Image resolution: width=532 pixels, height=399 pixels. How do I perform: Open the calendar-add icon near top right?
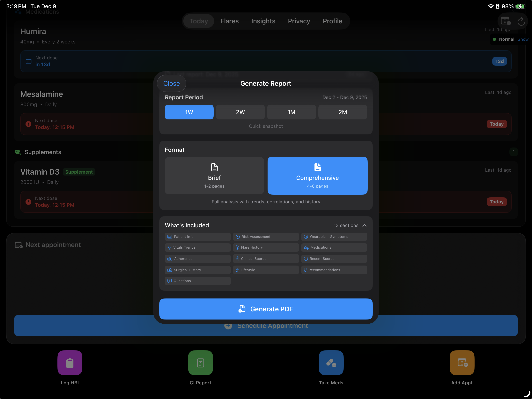(505, 21)
